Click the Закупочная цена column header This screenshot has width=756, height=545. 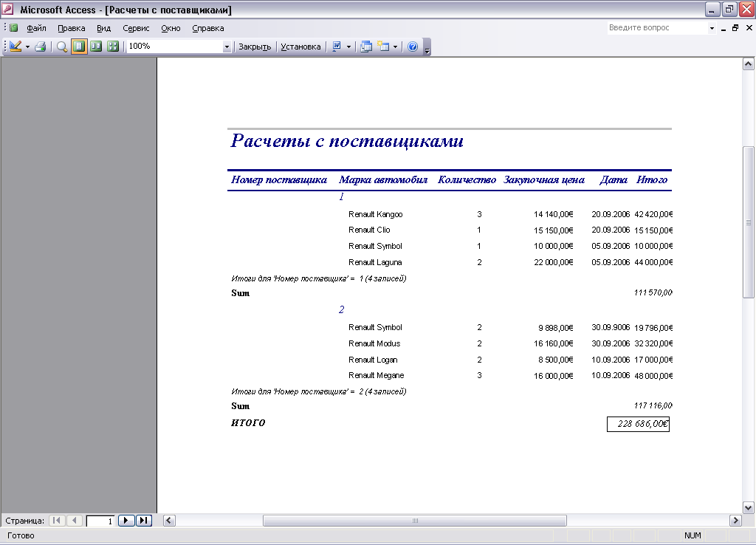tap(544, 180)
